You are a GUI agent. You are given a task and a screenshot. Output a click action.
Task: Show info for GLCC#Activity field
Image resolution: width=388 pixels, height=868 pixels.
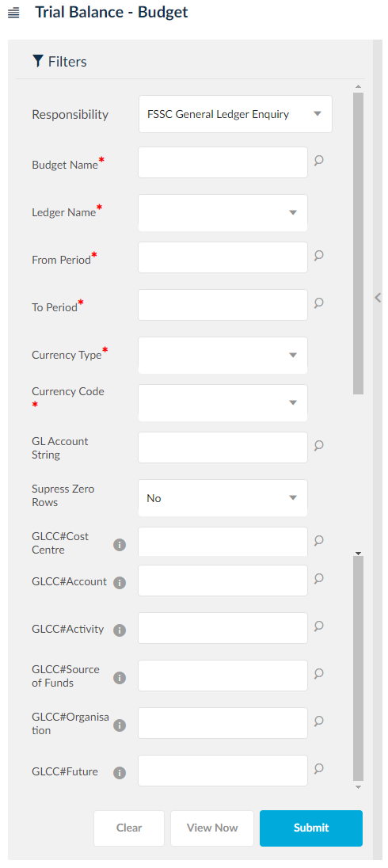(x=120, y=630)
